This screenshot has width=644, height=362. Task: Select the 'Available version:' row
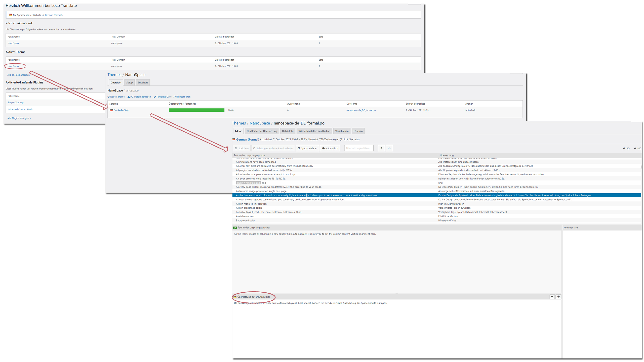436,216
